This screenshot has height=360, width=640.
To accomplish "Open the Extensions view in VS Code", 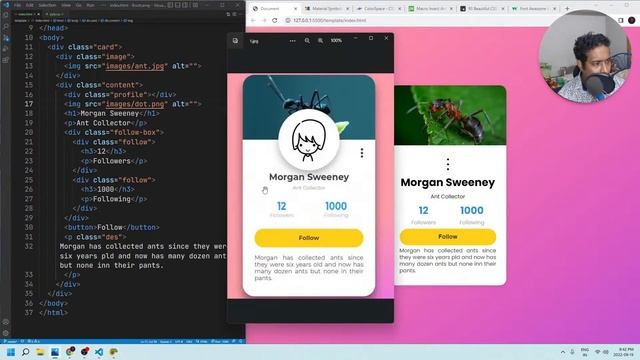I will tap(6, 60).
